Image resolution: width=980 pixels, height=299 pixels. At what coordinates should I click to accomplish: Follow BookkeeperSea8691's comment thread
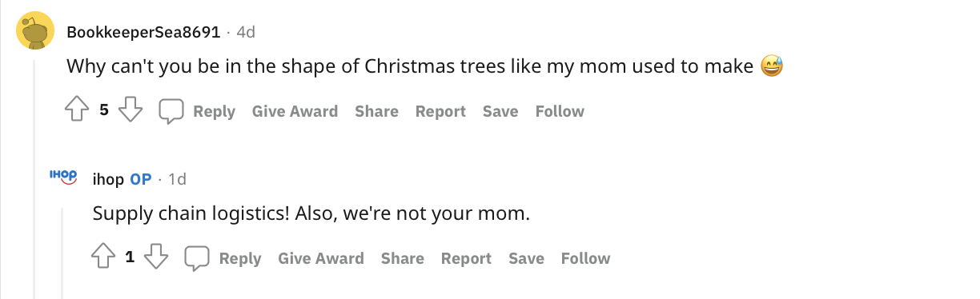(560, 111)
